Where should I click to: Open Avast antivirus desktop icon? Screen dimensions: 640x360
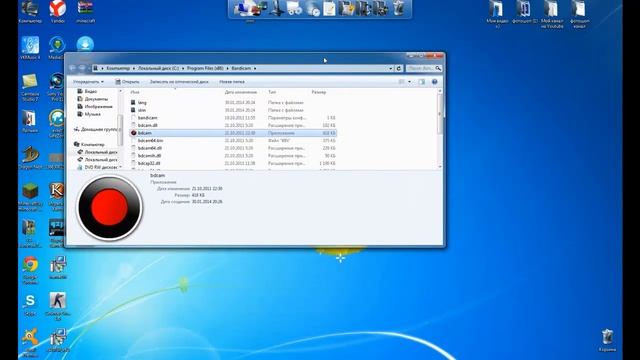[x=30, y=343]
